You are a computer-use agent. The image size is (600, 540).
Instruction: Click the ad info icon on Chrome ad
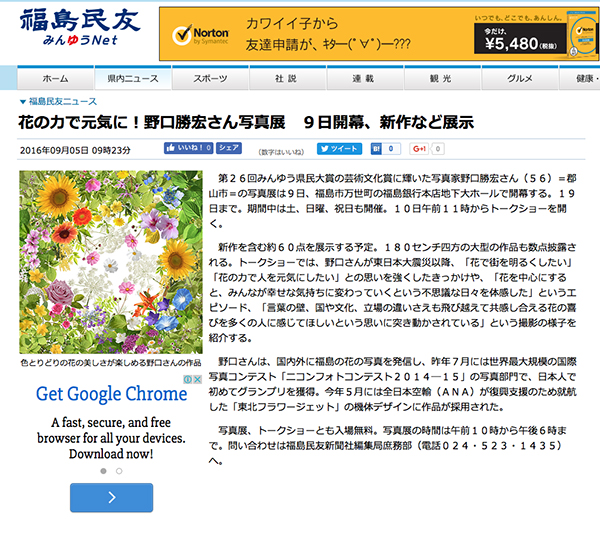[x=188, y=379]
